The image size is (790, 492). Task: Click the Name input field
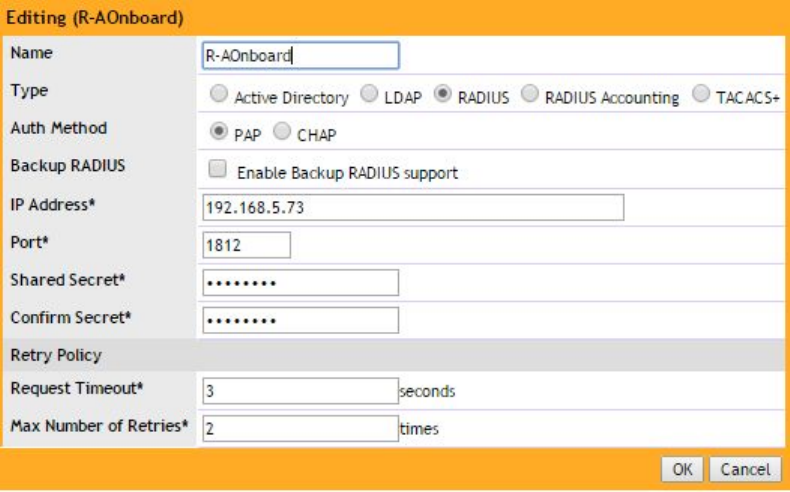click(x=301, y=55)
